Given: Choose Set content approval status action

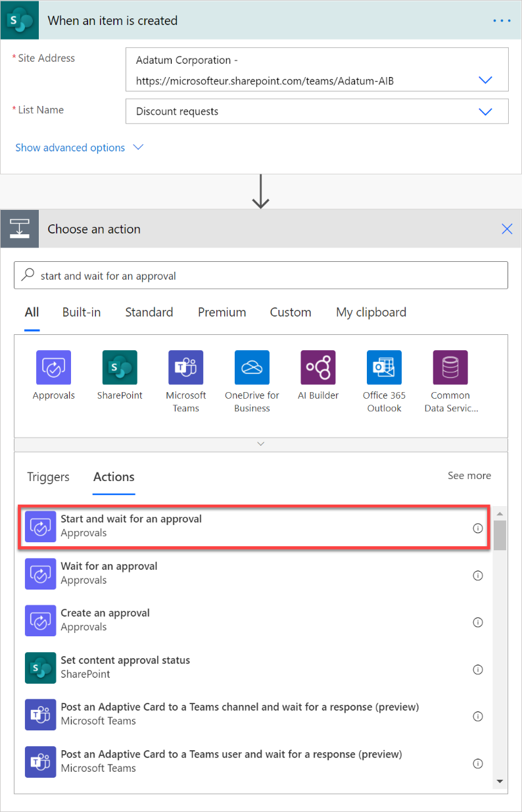Looking at the screenshot, I should click(256, 668).
